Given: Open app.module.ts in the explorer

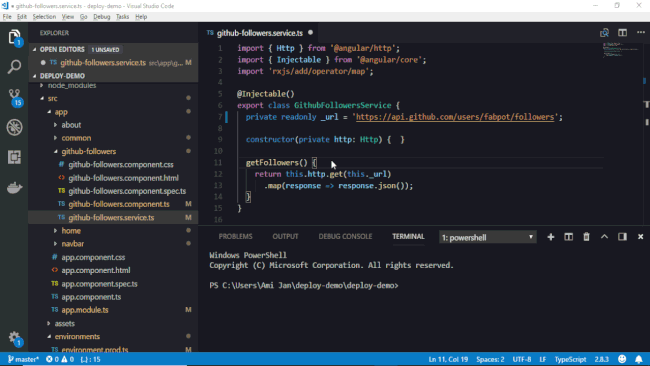Looking at the screenshot, I should (x=85, y=310).
